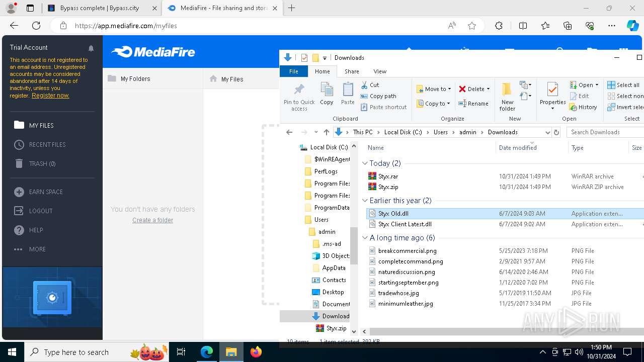This screenshot has width=644, height=362.
Task: Click Register now link
Action: (x=50, y=96)
